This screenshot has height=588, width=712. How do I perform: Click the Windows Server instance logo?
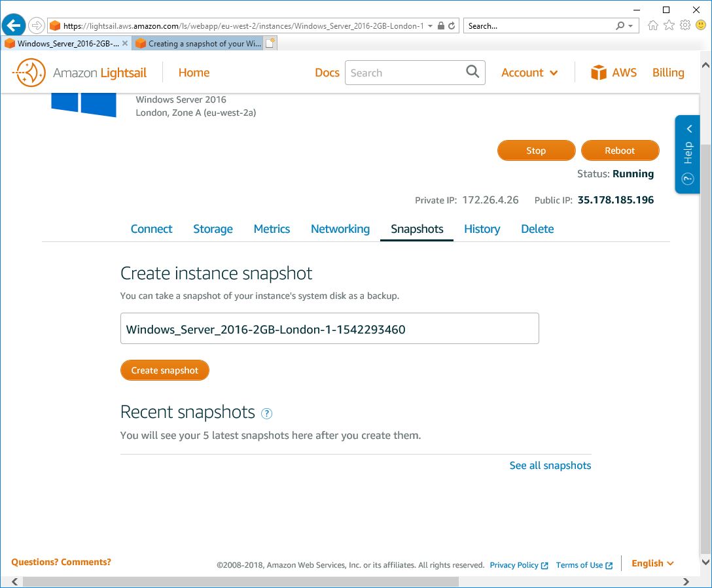(x=84, y=105)
